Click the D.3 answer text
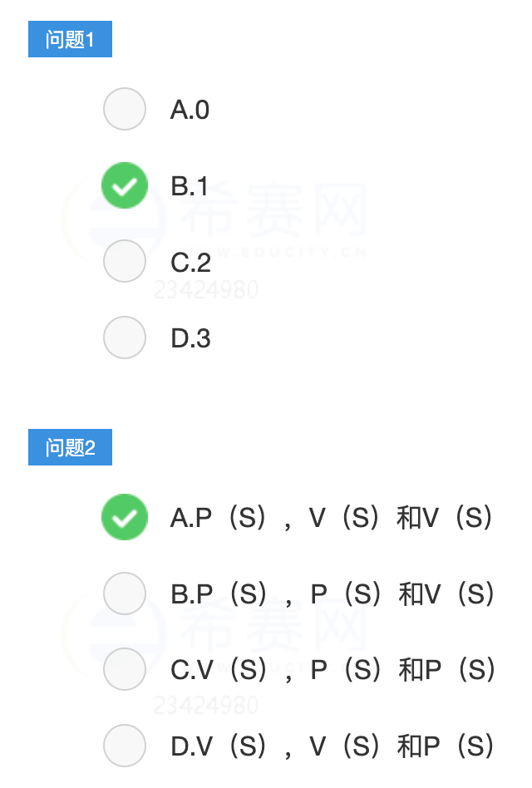The image size is (532, 788). 191,338
